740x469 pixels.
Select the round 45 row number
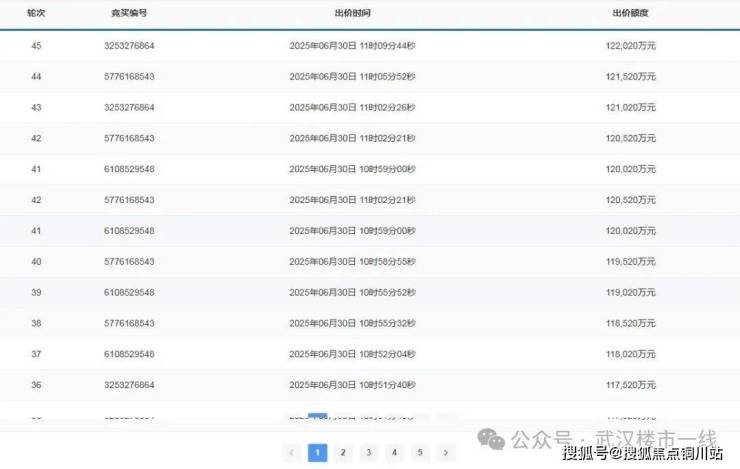36,46
